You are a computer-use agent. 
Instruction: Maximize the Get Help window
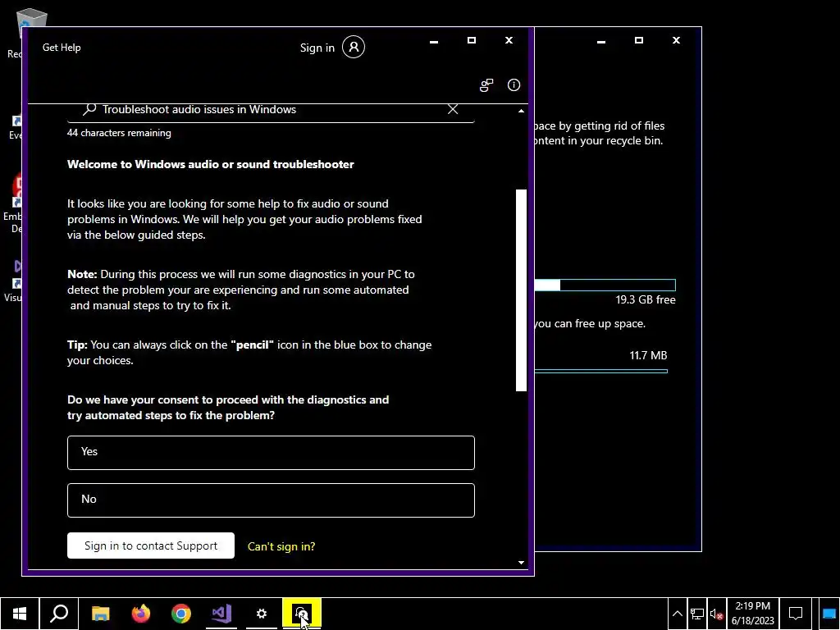472,40
